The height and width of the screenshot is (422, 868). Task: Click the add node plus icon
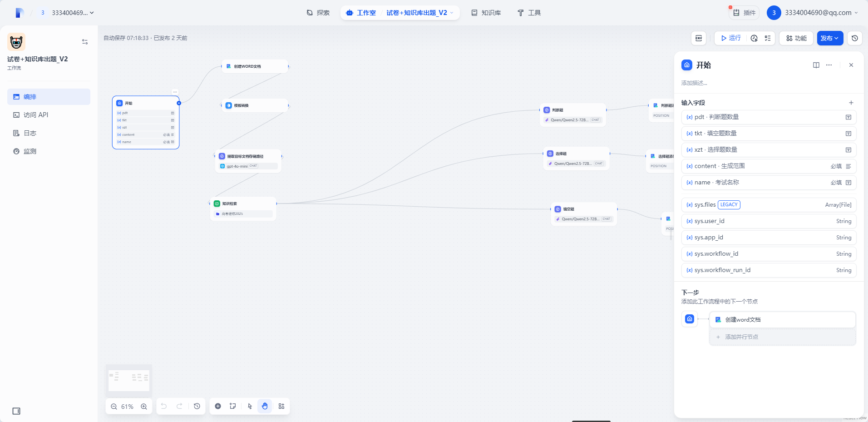click(x=218, y=406)
